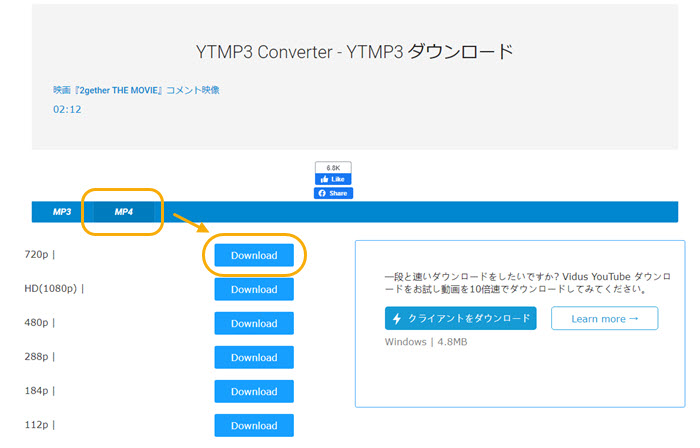
Task: Download the 184p version
Action: (254, 391)
